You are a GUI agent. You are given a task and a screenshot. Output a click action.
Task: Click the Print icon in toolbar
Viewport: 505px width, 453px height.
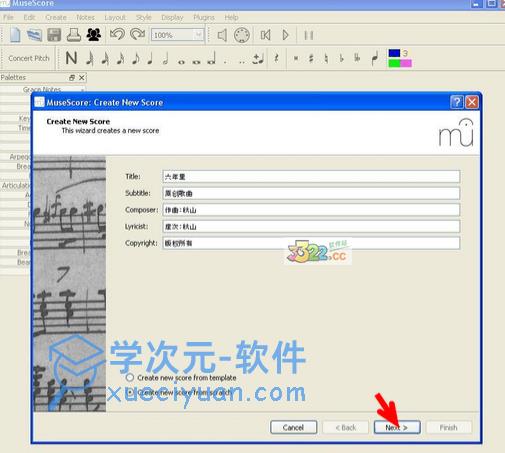(74, 35)
